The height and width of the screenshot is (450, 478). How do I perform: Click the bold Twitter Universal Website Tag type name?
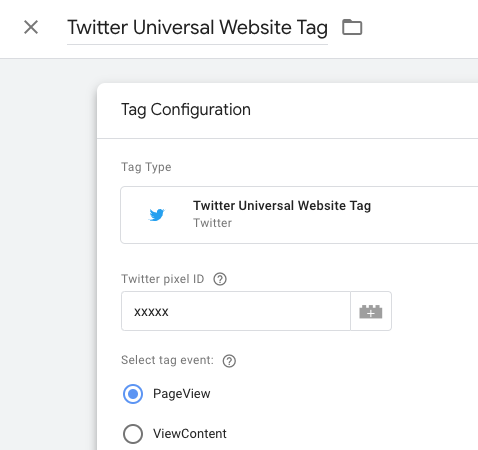pyautogui.click(x=282, y=206)
